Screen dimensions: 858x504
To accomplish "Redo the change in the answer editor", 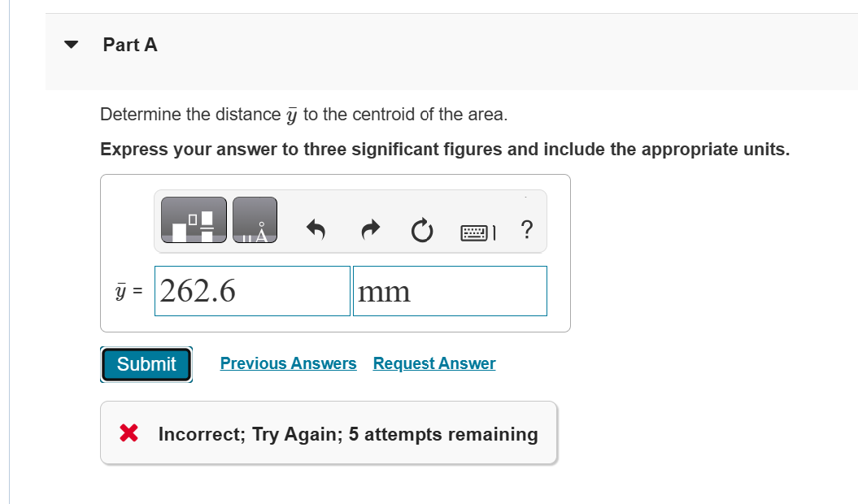I will pos(370,230).
